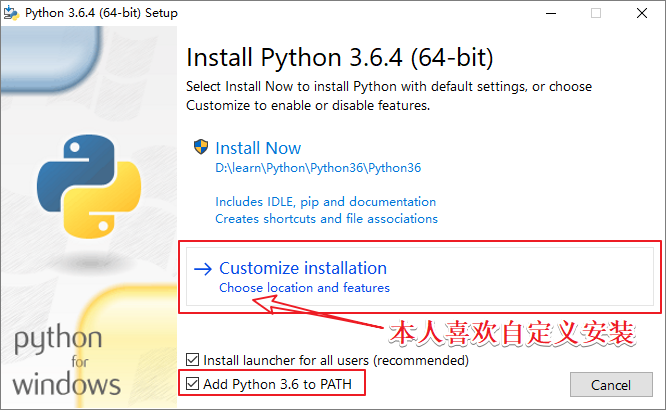666x410 pixels.
Task: Click the 'Install Python 3.6.4 (64-bit)' heading
Action: (x=340, y=56)
